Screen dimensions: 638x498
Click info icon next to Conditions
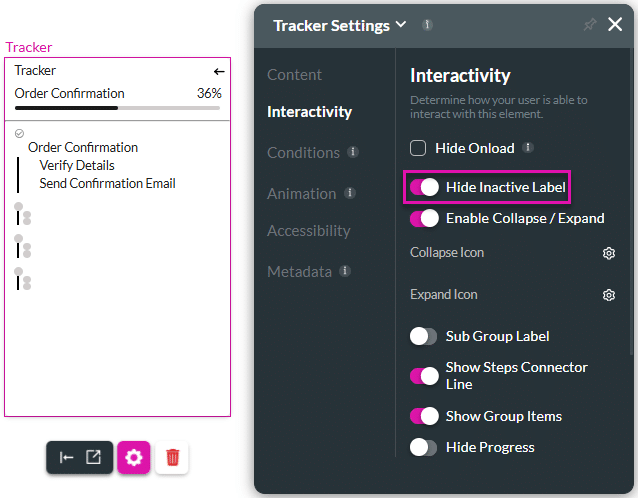click(x=353, y=152)
